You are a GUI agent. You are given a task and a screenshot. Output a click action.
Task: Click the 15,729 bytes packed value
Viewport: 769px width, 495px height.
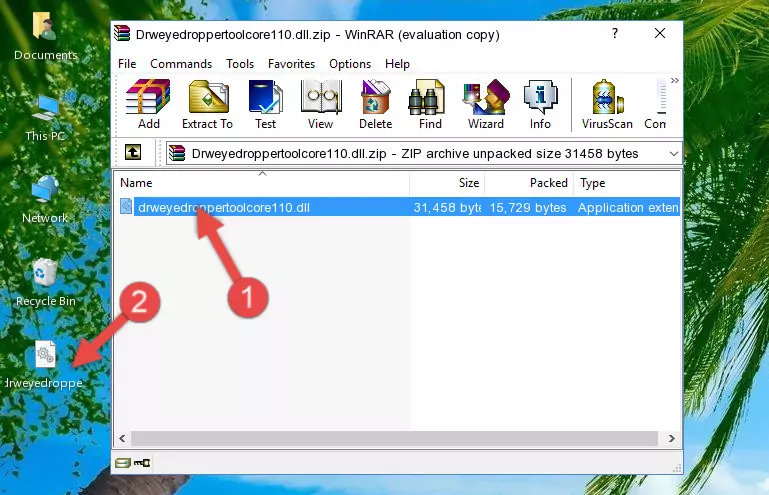(528, 208)
